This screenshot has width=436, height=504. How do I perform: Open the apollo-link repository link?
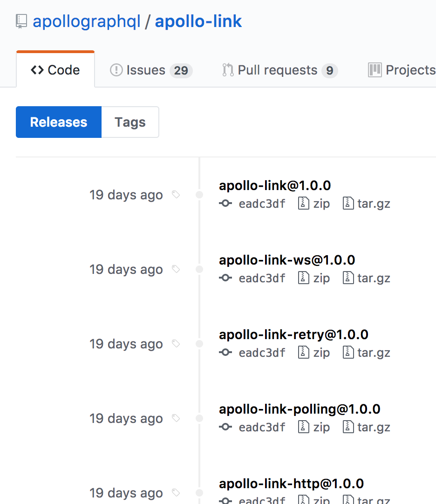[x=198, y=21]
